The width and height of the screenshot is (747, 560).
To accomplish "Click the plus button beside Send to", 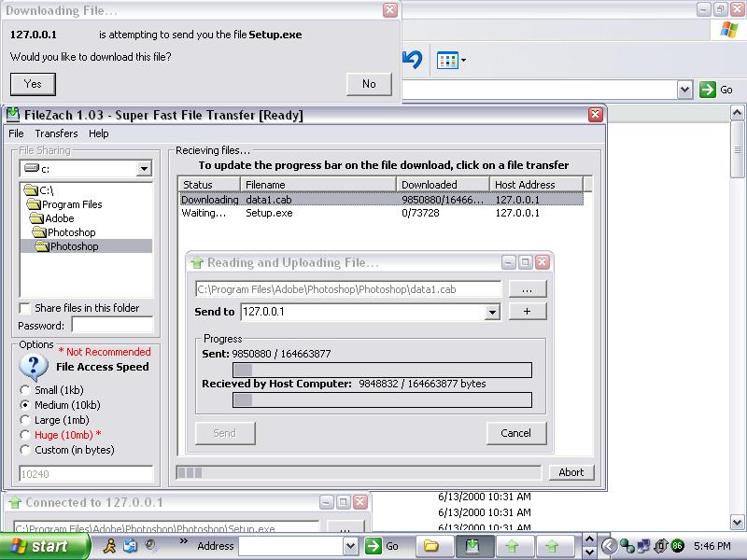I will [527, 312].
